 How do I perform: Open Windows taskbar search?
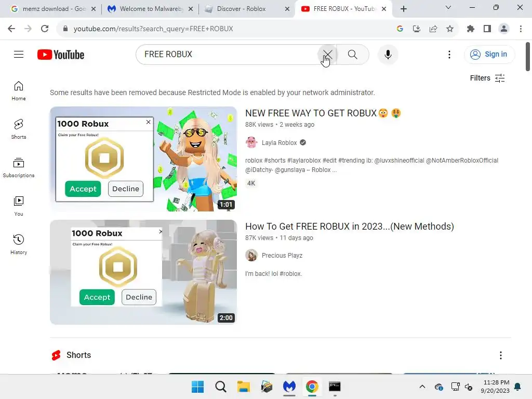point(220,387)
